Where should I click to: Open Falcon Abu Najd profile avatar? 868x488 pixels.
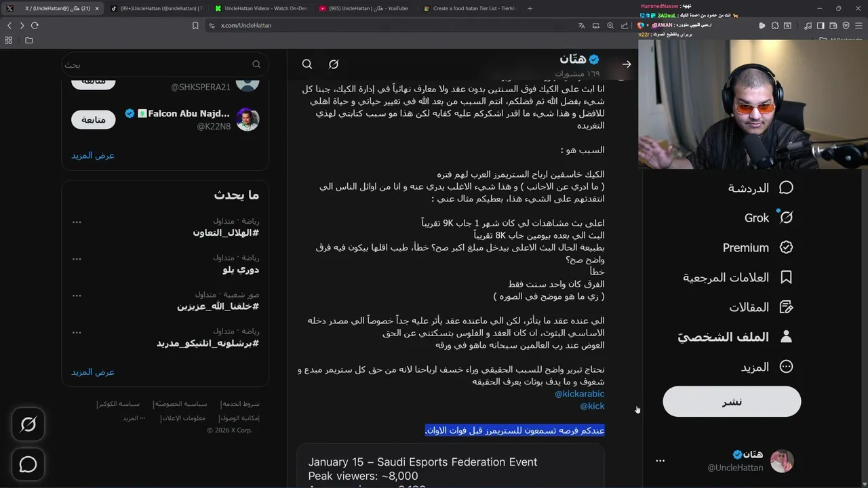pyautogui.click(x=248, y=119)
